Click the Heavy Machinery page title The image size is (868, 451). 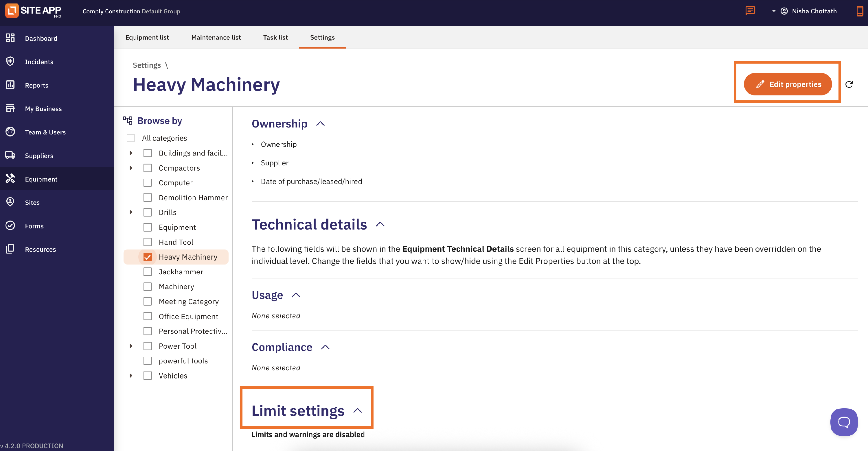point(206,85)
